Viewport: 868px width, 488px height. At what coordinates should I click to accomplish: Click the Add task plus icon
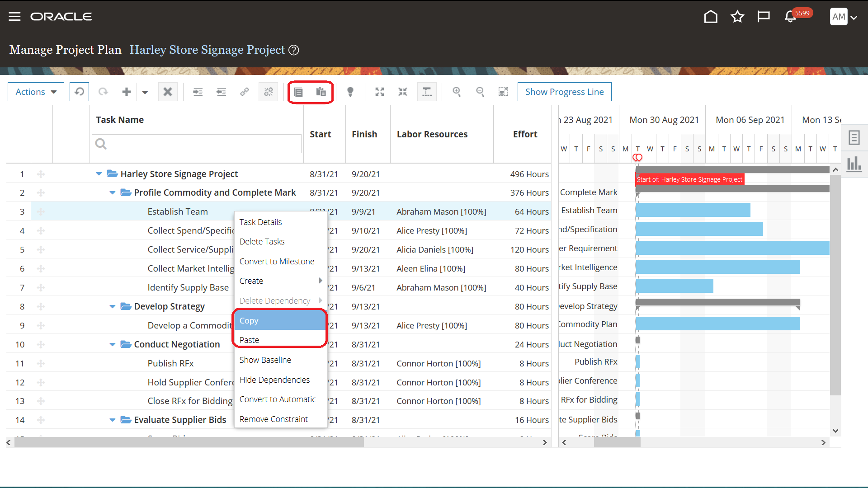(127, 92)
